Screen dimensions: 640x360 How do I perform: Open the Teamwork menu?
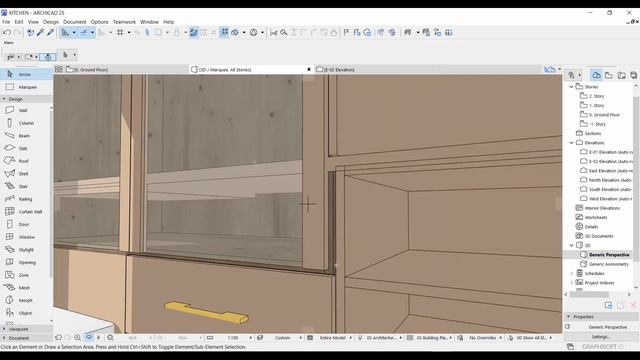(124, 22)
